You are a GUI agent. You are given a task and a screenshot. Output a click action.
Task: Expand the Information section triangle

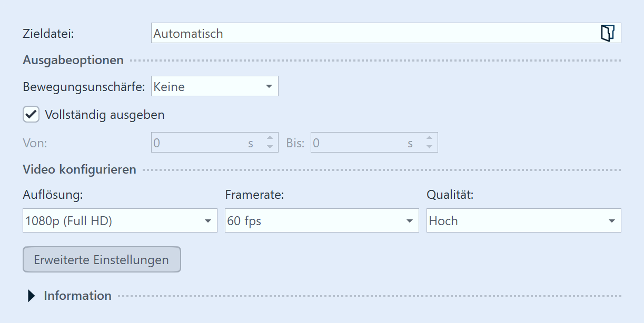[x=32, y=296]
